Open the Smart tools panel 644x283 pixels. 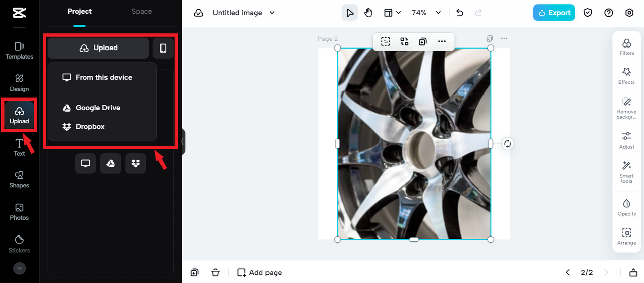[x=627, y=172]
